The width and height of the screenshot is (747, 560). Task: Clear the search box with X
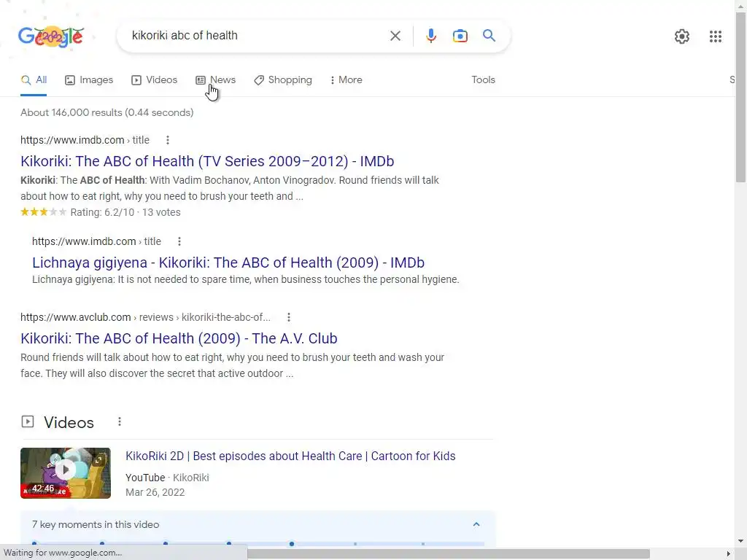pos(395,36)
